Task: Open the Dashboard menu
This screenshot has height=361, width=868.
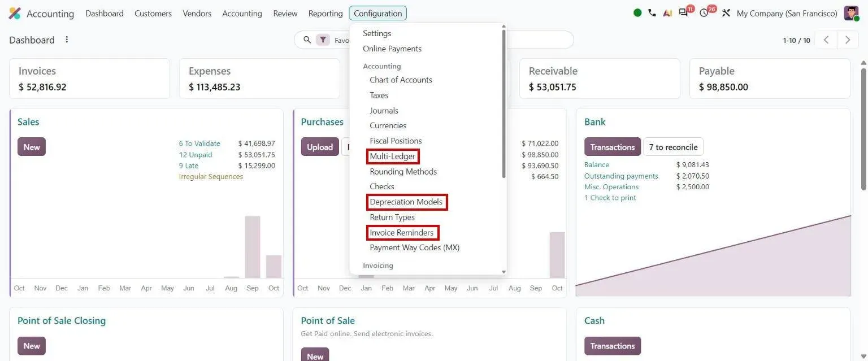Action: [105, 13]
